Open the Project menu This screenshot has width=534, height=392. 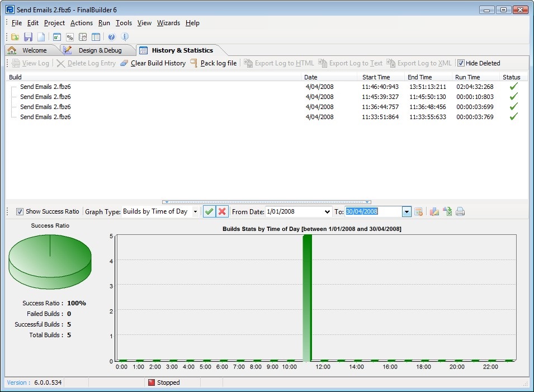54,23
